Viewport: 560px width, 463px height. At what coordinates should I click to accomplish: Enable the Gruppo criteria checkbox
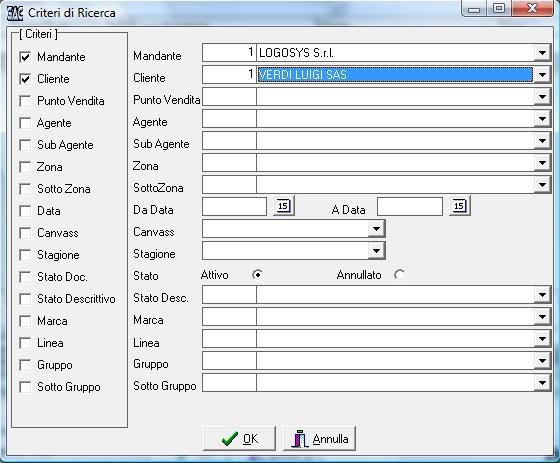click(x=25, y=365)
